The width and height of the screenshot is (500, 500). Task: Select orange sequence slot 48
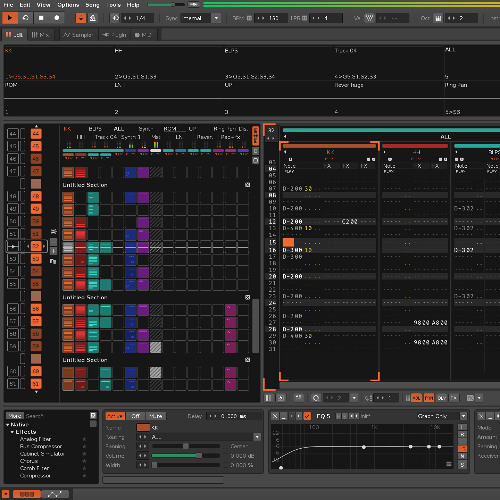tap(36, 196)
